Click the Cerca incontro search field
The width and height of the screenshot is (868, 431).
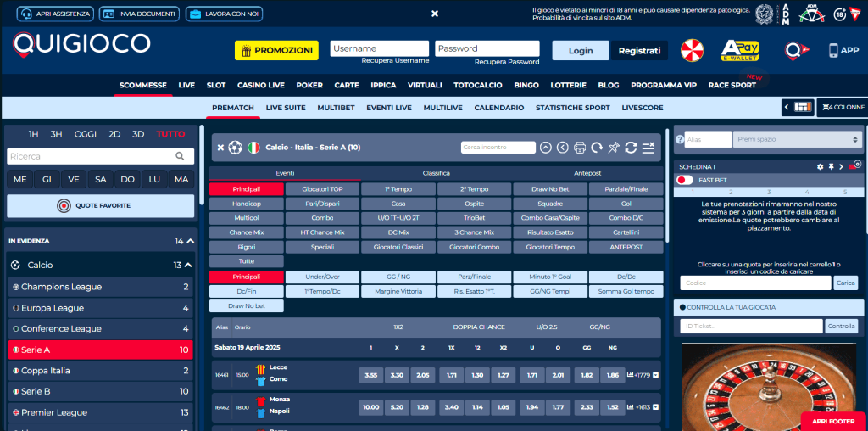(498, 148)
